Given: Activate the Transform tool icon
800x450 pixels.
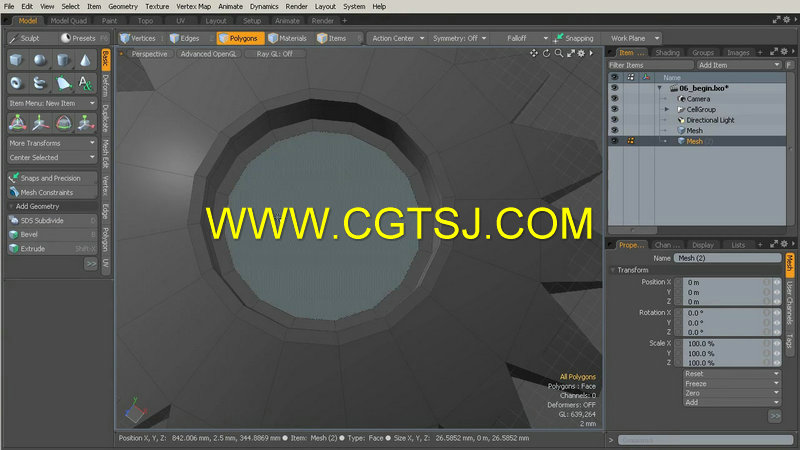Looking at the screenshot, I should (x=17, y=122).
